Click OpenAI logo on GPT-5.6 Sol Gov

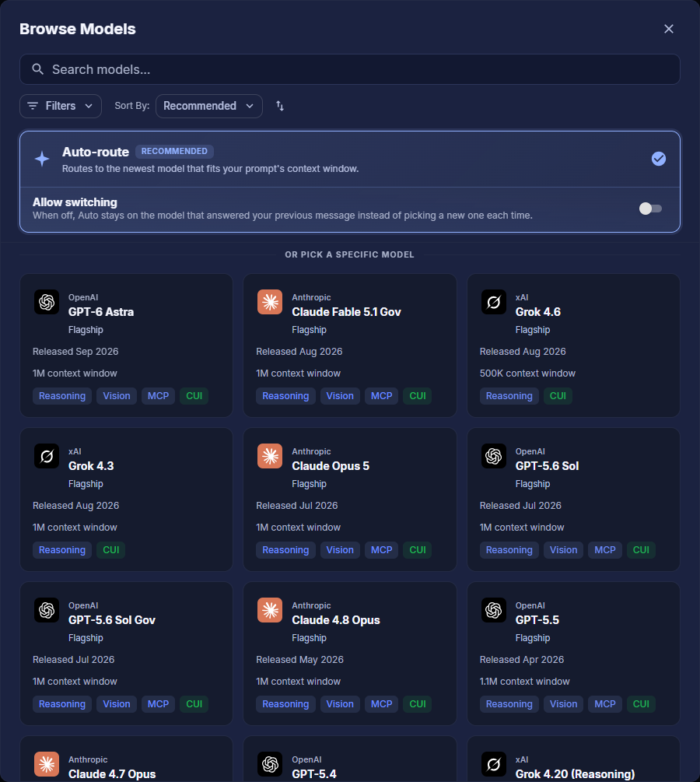[x=47, y=611]
